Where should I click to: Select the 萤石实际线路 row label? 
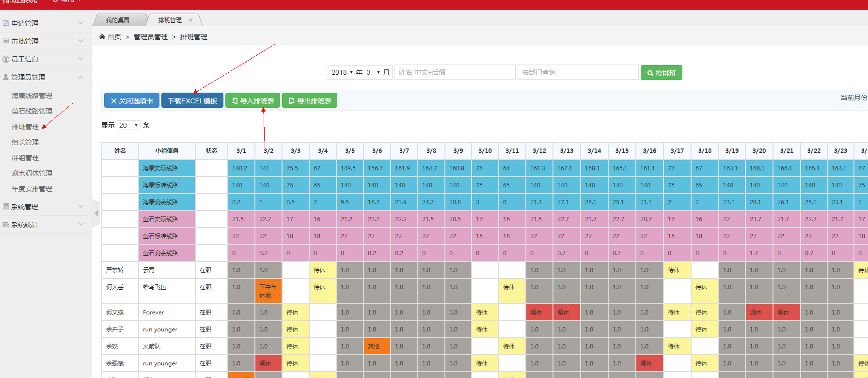(x=167, y=219)
